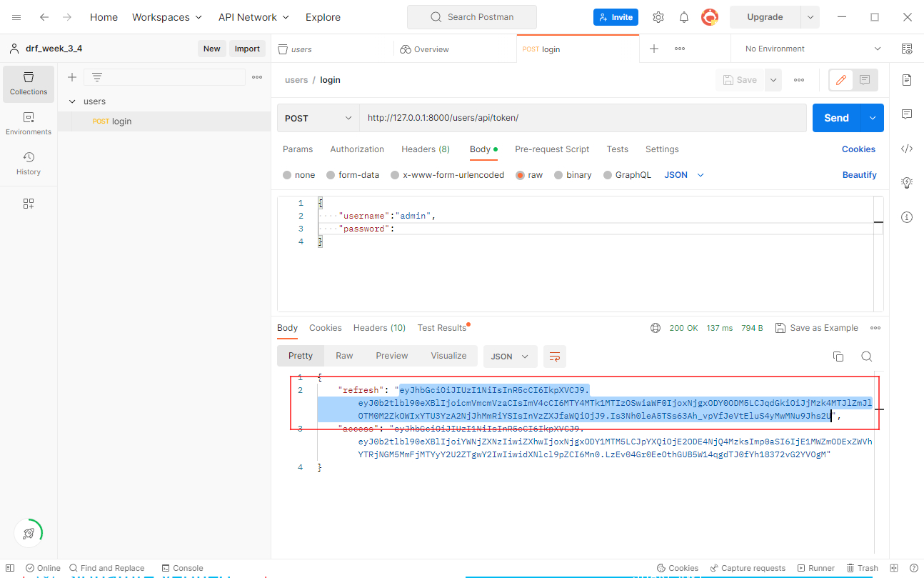This screenshot has height=578, width=924.
Task: Search within the response body
Action: (866, 357)
